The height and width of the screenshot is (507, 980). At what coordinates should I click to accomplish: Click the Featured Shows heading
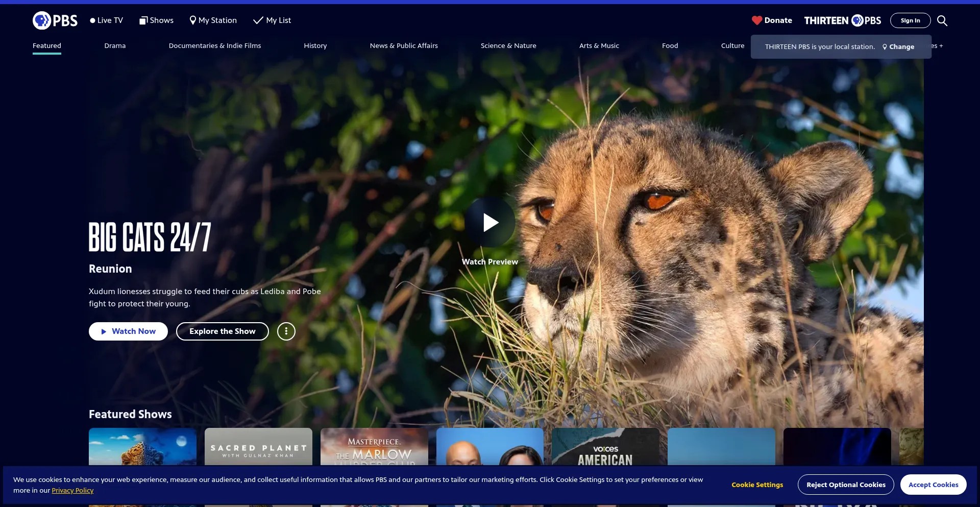click(x=130, y=415)
